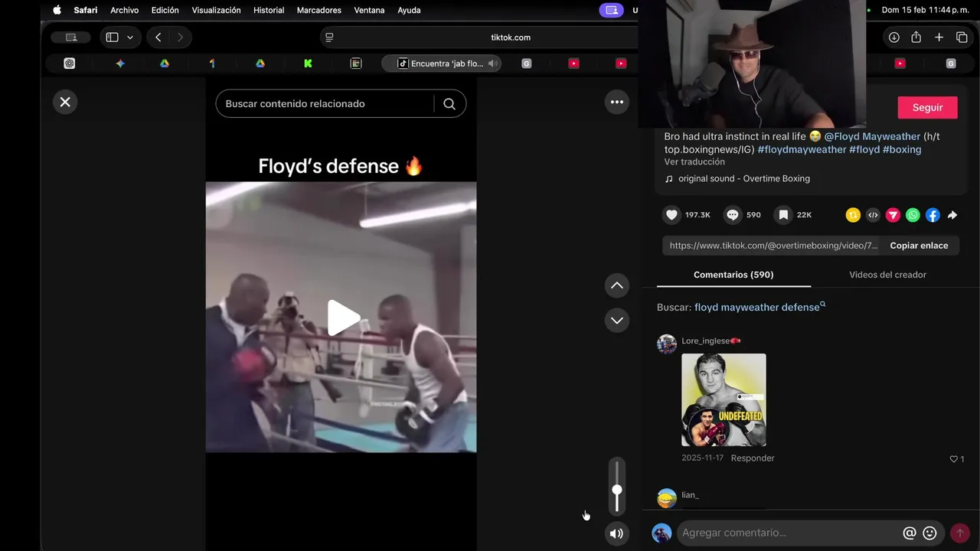980x551 pixels.
Task: Save video with the bookmark icon
Action: (x=783, y=215)
